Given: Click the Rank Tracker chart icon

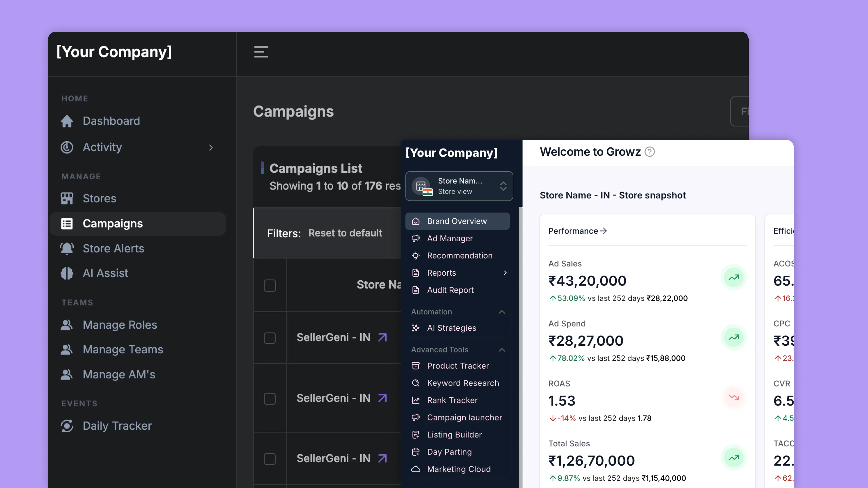Looking at the screenshot, I should (416, 400).
